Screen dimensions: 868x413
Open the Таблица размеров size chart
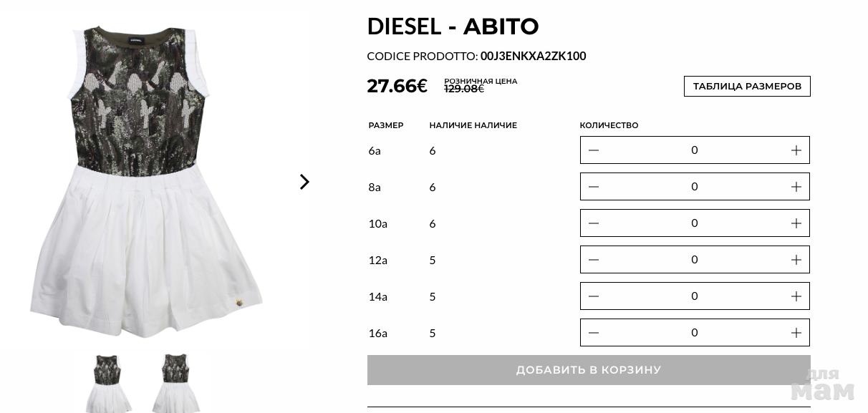pyautogui.click(x=747, y=86)
